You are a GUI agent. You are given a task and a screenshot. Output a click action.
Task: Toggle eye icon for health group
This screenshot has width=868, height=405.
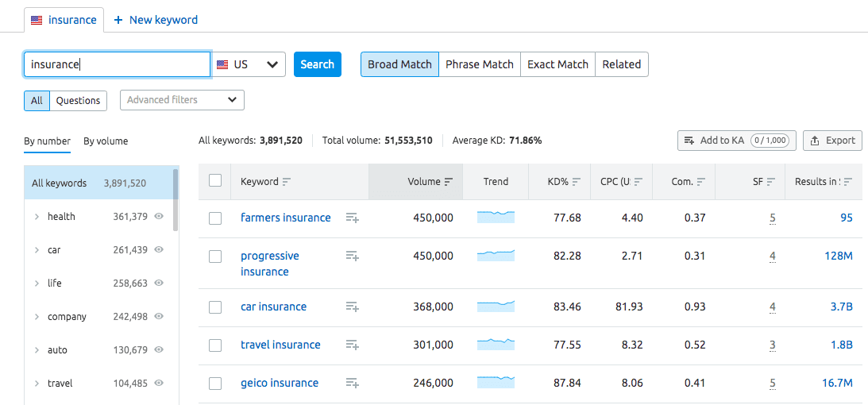point(159,217)
